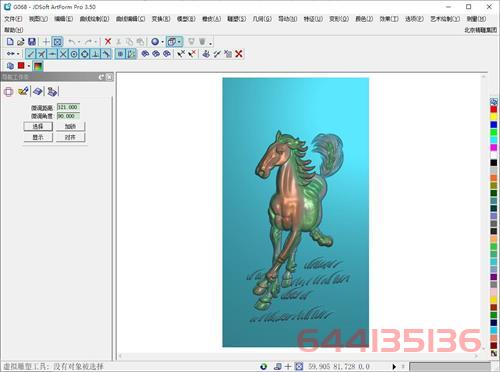The height and width of the screenshot is (372, 500).
Task: Click the crosshair plus toolbar icon
Action: 46,42
